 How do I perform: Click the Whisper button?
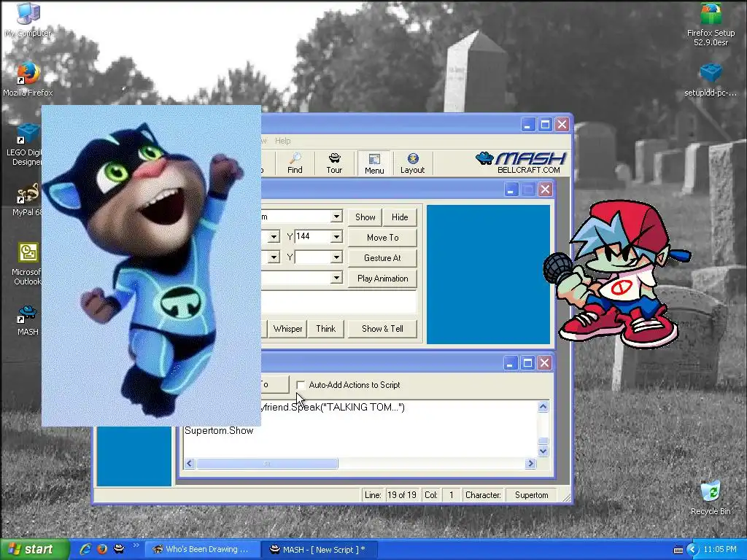click(x=287, y=329)
